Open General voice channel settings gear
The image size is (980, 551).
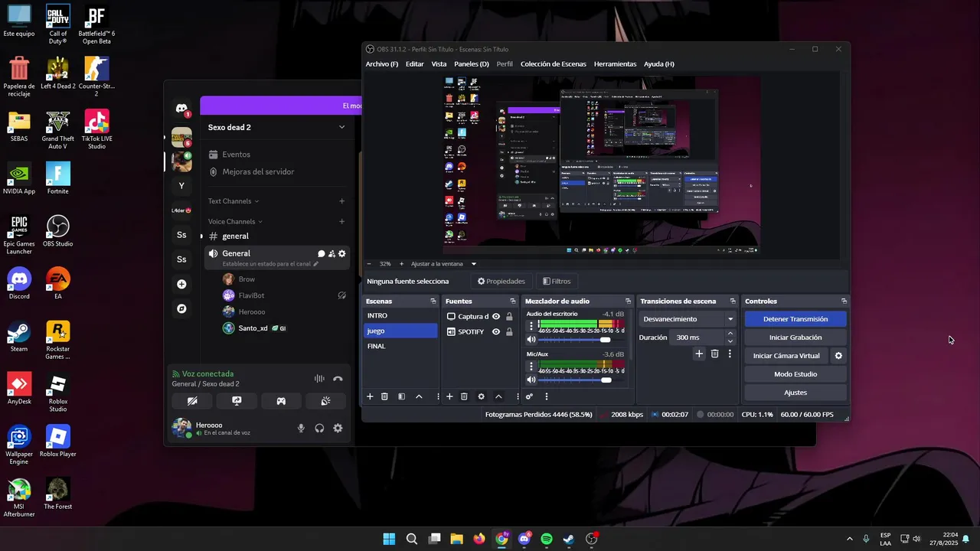342,253
